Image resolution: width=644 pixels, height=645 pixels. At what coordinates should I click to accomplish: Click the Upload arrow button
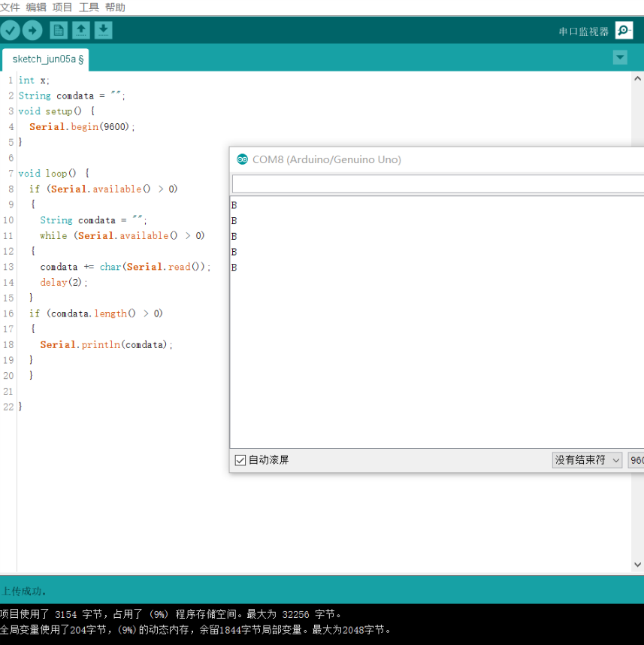tap(32, 30)
